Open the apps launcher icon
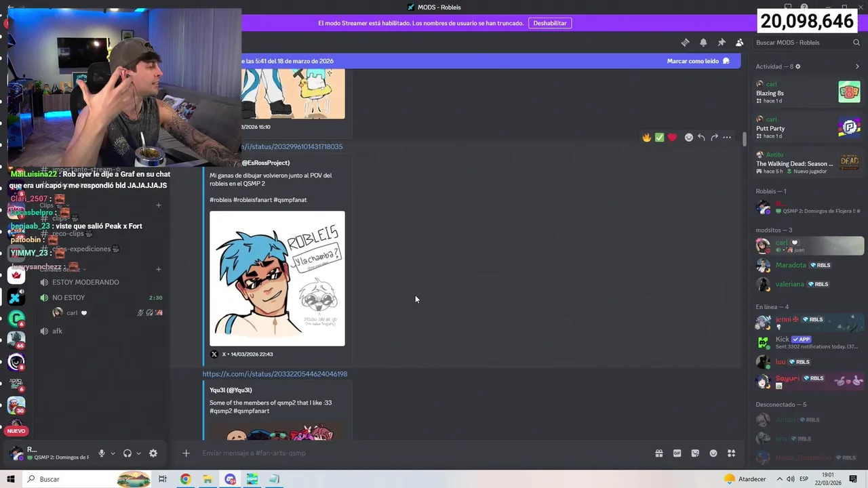Viewport: 868px width, 488px height. pyautogui.click(x=732, y=453)
